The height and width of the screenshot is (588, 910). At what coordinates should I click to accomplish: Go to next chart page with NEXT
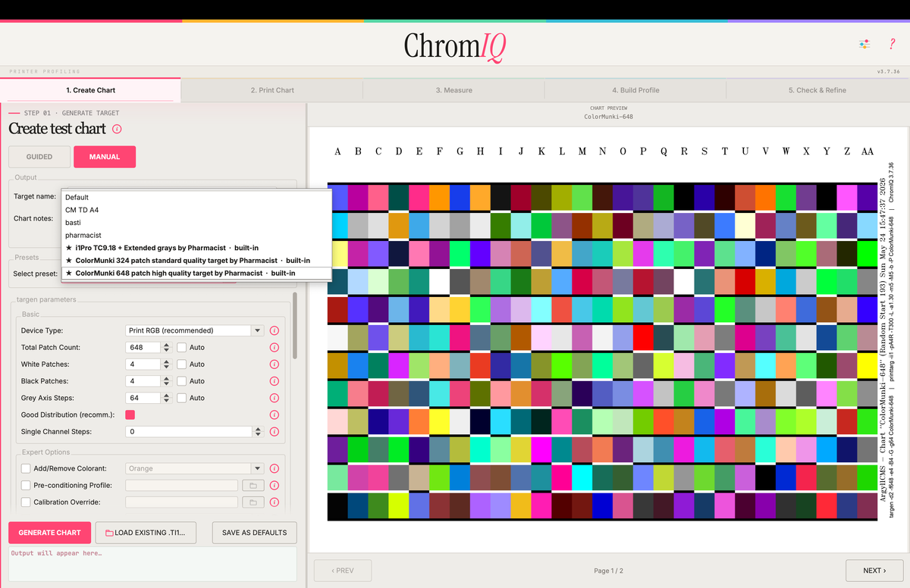[873, 571]
